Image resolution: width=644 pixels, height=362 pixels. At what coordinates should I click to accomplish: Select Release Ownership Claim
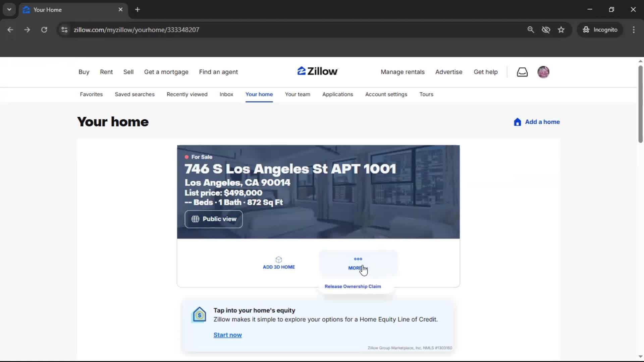[x=353, y=286]
